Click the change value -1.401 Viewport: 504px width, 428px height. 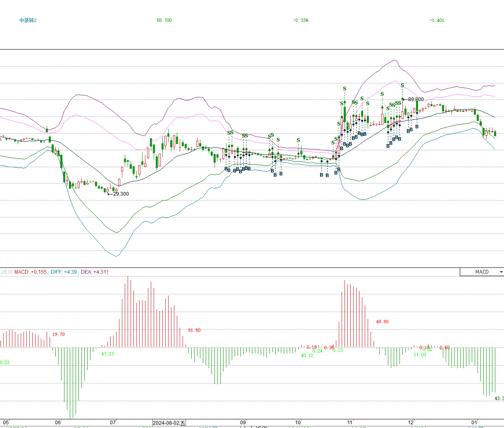click(x=437, y=20)
